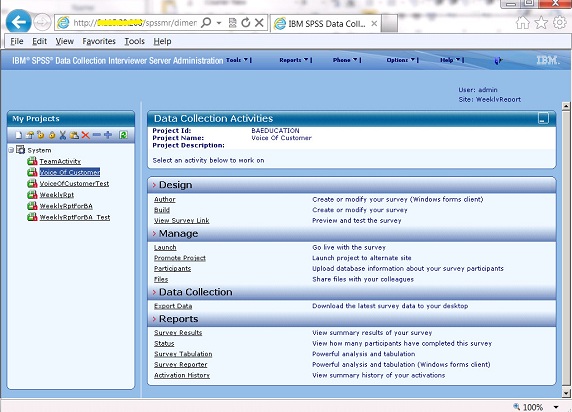
Task: Click the TeamActivity project icon
Action: pos(32,161)
